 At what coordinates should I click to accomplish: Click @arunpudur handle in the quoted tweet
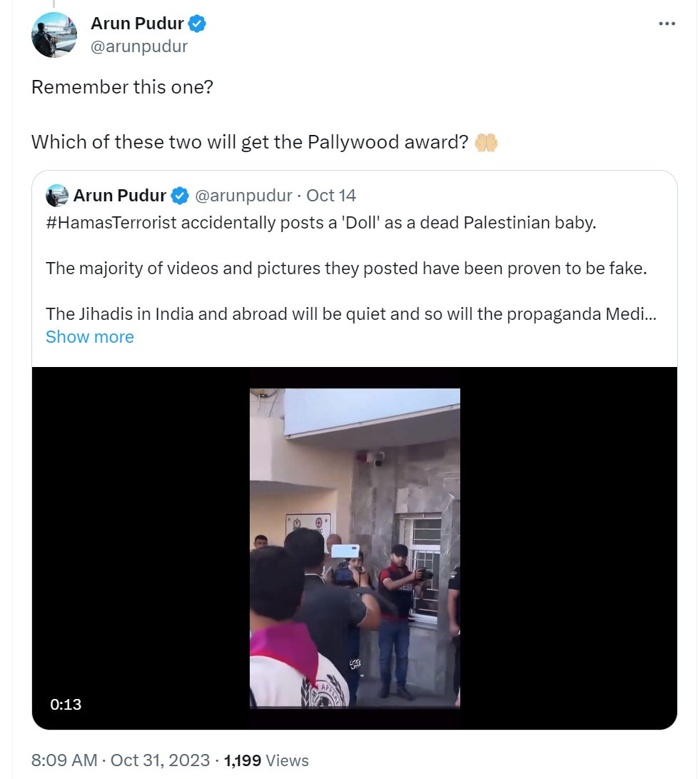pyautogui.click(x=243, y=196)
